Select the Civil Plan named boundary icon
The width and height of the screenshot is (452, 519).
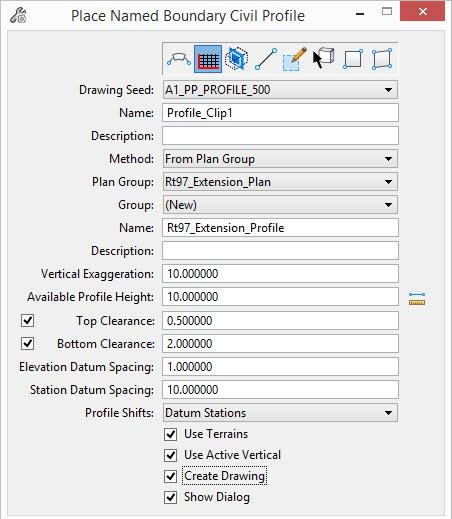click(x=179, y=59)
